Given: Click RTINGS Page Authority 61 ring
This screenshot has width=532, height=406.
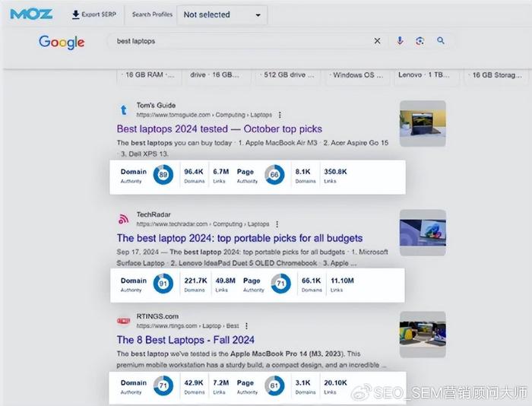Looking at the screenshot, I should point(274,385).
